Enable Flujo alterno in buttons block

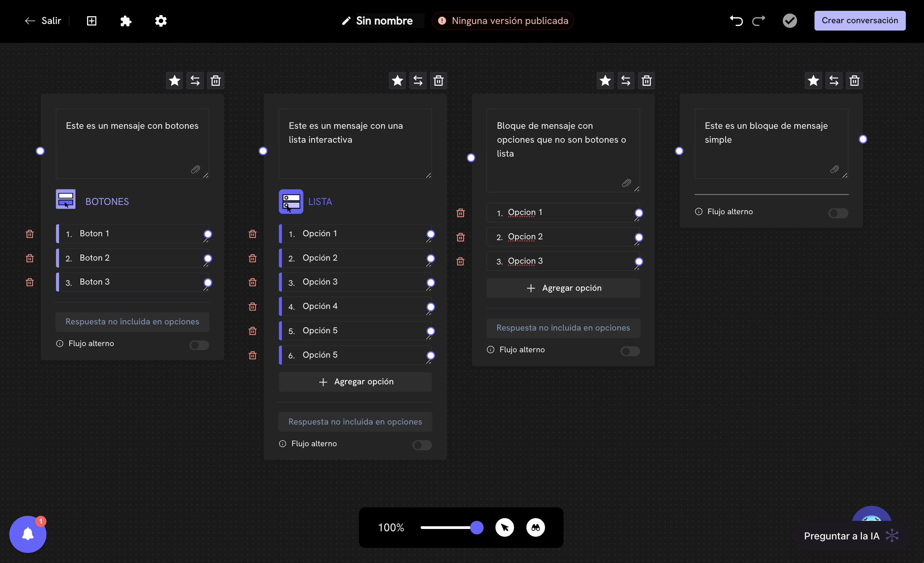point(199,345)
